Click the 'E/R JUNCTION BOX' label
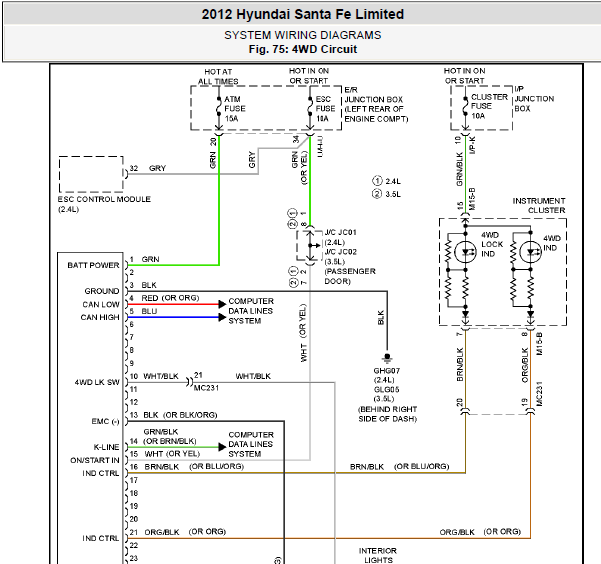The height and width of the screenshot is (564, 601). click(374, 94)
